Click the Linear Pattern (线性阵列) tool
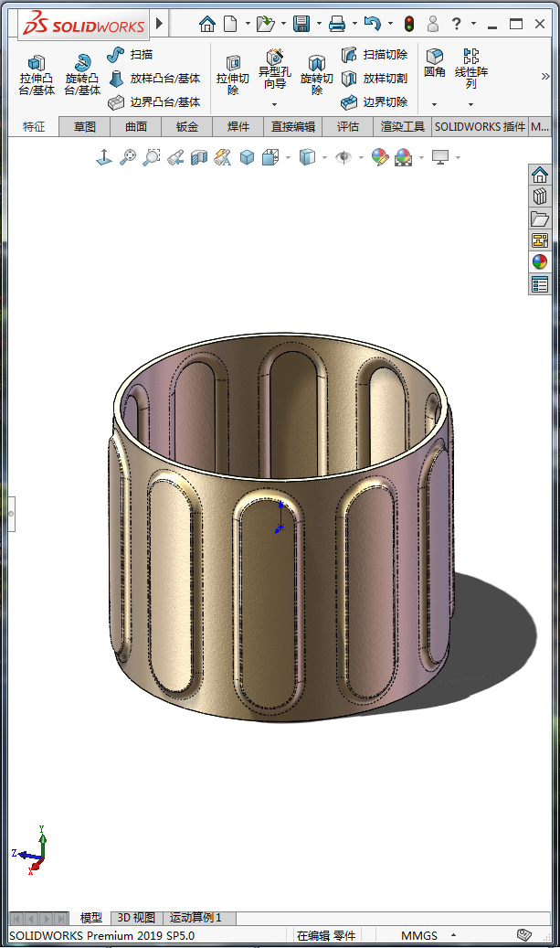This screenshot has height=948, width=560. pyautogui.click(x=471, y=69)
